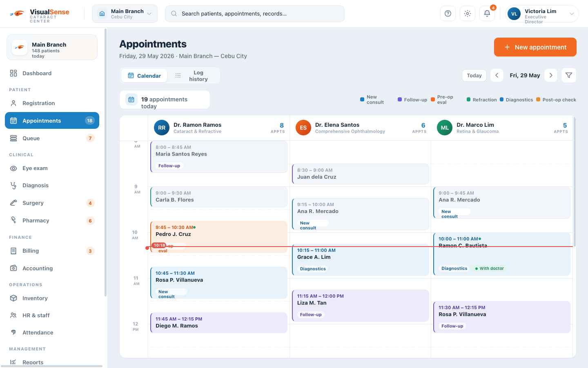The height and width of the screenshot is (368, 588).
Task: Open Pedro J. Cruz appointment
Action: (x=219, y=237)
